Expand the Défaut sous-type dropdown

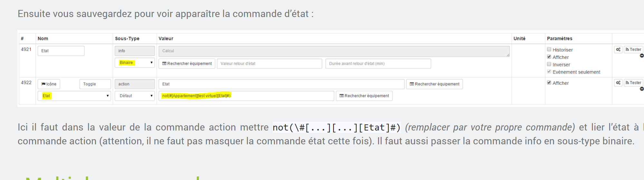(x=135, y=96)
